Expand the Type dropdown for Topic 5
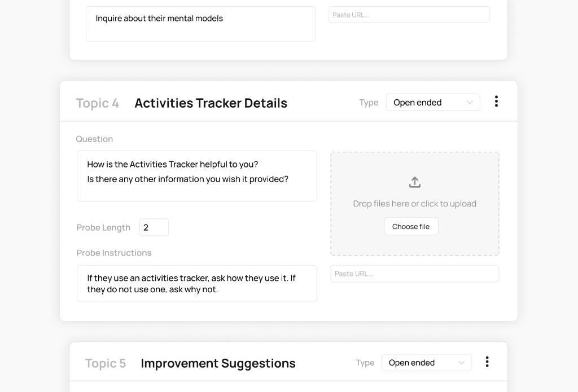Screen dimensions: 578x392 click(x=426, y=363)
